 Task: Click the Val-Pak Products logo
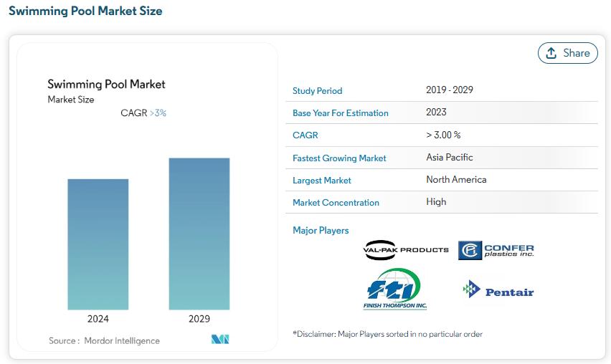(x=406, y=250)
